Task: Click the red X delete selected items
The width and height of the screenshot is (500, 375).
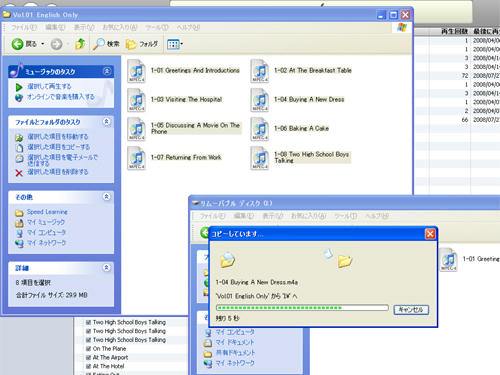Action: [x=19, y=173]
